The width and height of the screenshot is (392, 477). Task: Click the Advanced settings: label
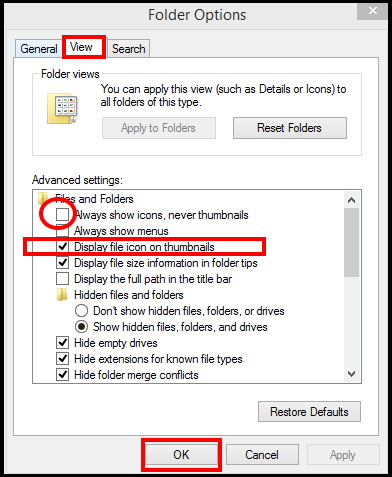coord(77,180)
